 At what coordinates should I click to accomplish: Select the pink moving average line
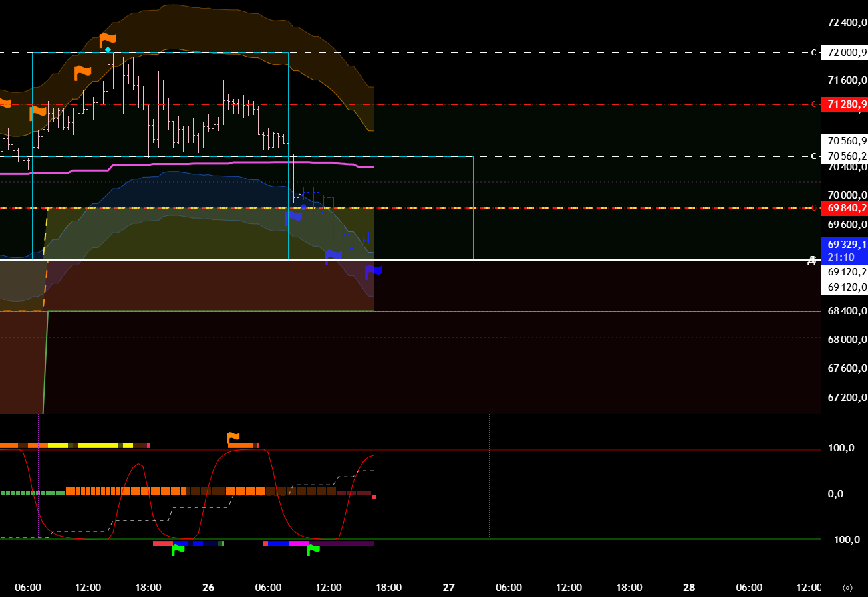click(200, 162)
